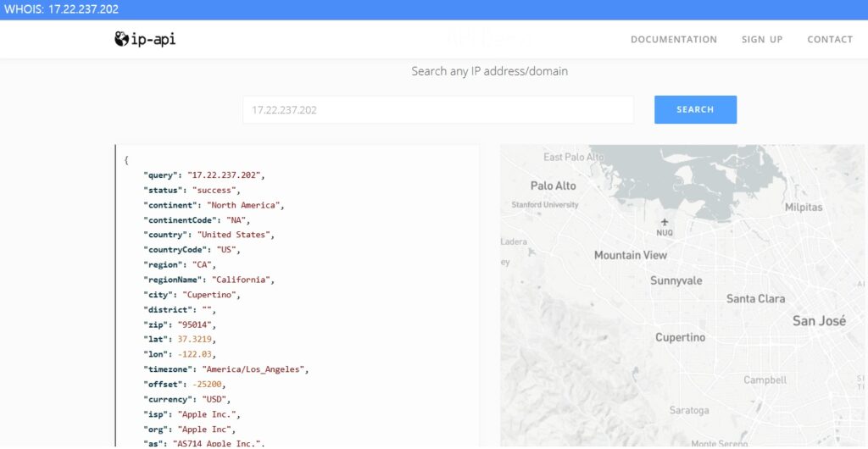Click the "lon": -122.03 value
The width and height of the screenshot is (868, 449).
click(196, 354)
